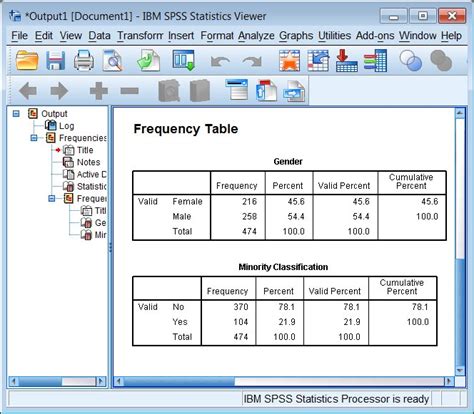Image resolution: width=474 pixels, height=414 pixels.
Task: Collapse the Output root node
Action: pyautogui.click(x=16, y=114)
